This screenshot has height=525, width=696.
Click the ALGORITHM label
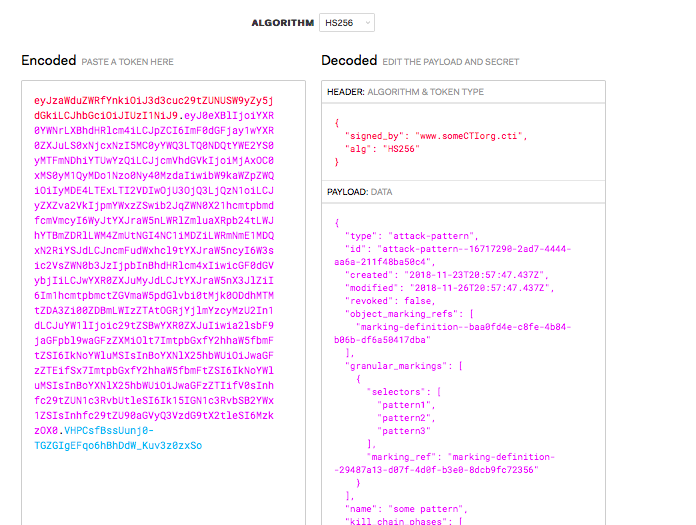tap(283, 23)
